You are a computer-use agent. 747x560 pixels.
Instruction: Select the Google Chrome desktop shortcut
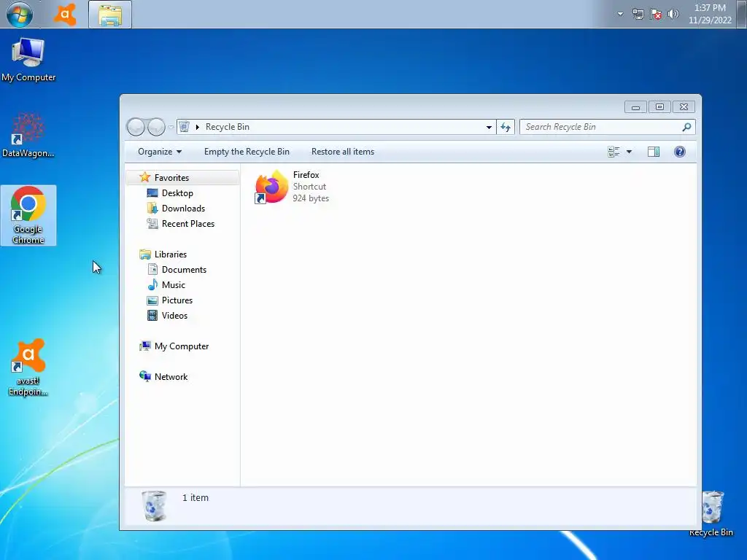[28, 215]
